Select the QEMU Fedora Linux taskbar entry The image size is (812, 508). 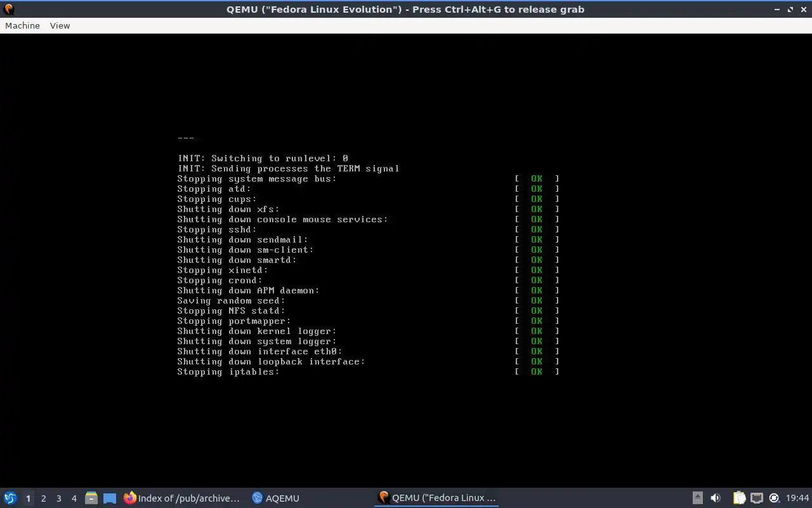click(x=436, y=498)
